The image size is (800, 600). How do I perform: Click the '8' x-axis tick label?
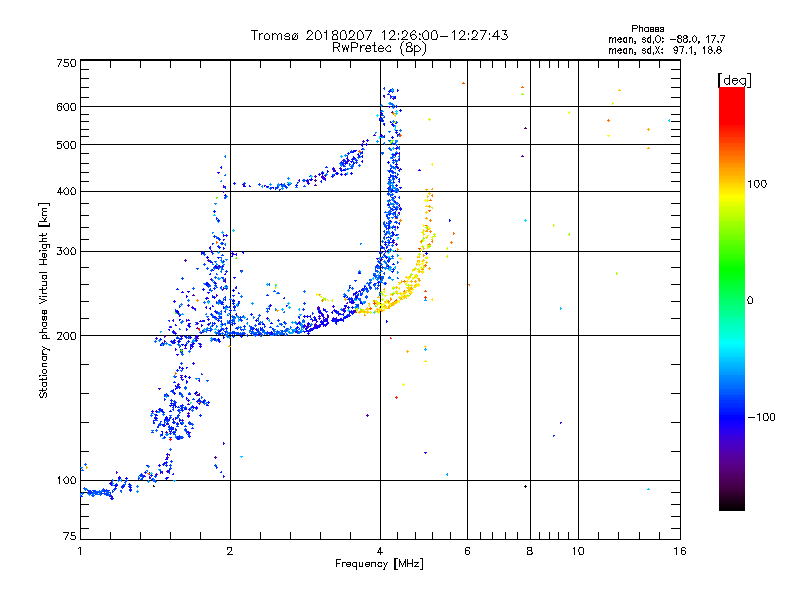point(530,551)
